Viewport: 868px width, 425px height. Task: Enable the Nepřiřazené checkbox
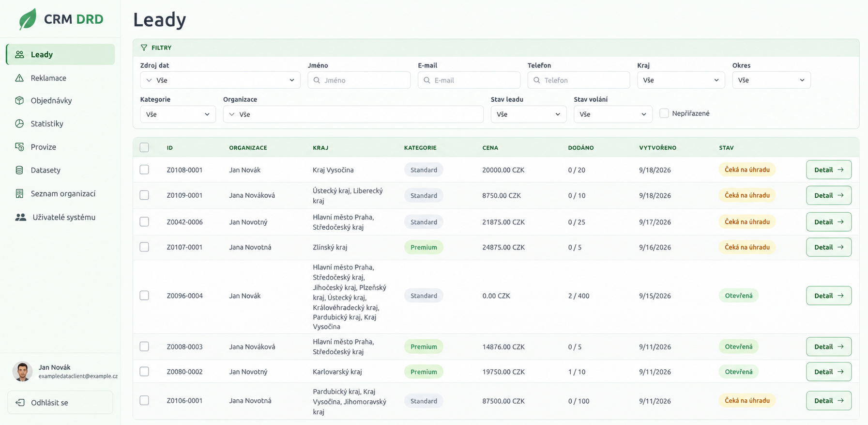[x=664, y=113]
